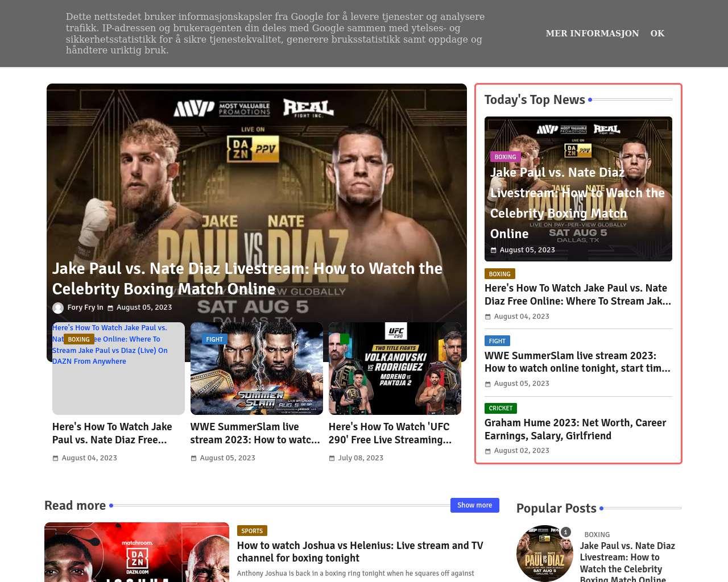
Task: Click Show more button in Read more
Action: click(x=474, y=505)
